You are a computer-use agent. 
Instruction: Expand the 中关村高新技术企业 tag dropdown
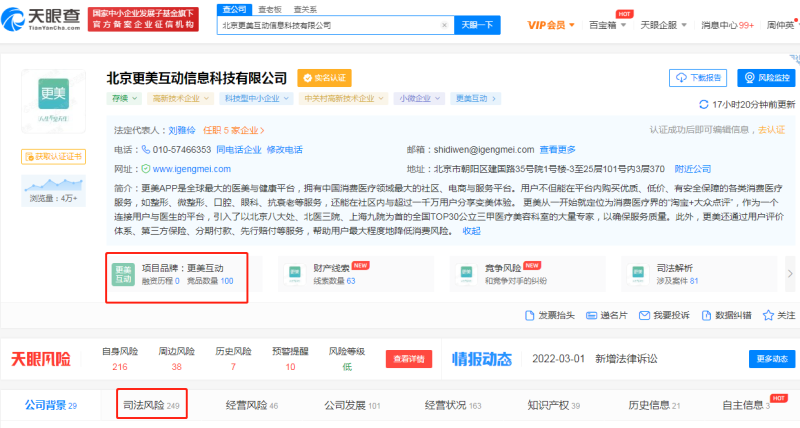[x=344, y=98]
